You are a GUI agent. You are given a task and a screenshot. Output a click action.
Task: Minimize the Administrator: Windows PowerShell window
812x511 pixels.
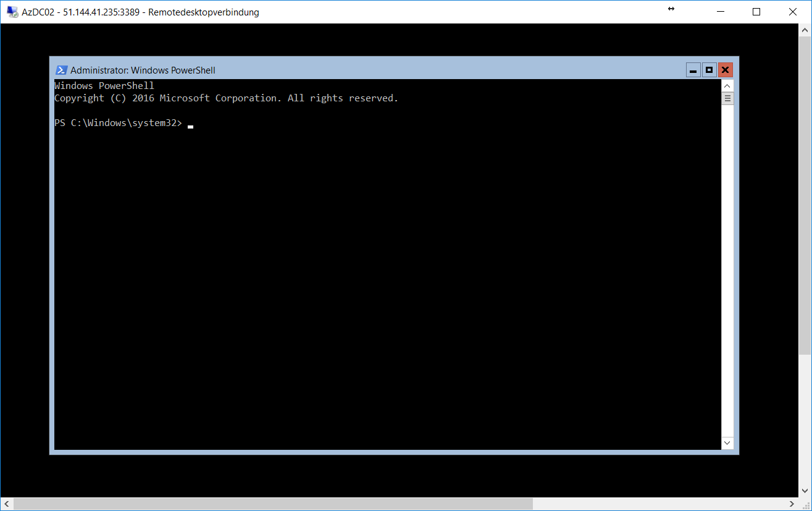pyautogui.click(x=693, y=70)
